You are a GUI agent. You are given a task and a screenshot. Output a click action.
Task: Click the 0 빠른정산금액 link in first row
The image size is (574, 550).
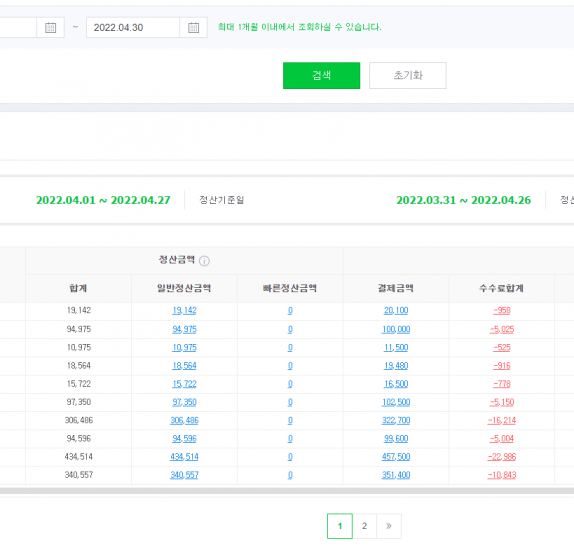click(290, 311)
